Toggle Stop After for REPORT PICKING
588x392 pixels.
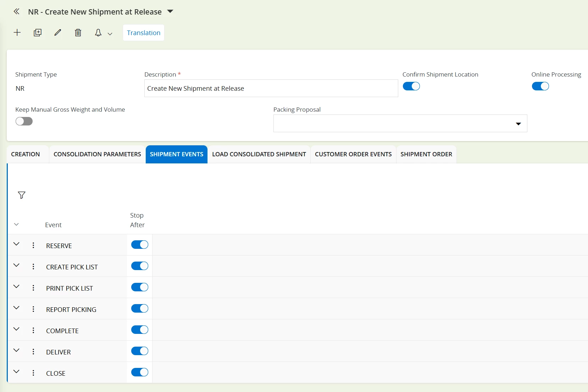point(140,308)
